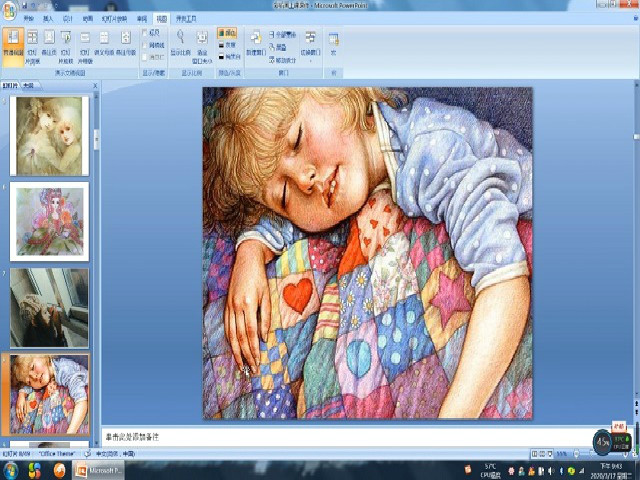Switch to Slide Sorter view in ribbon
Screen dimensions: 640x480
point(32,47)
